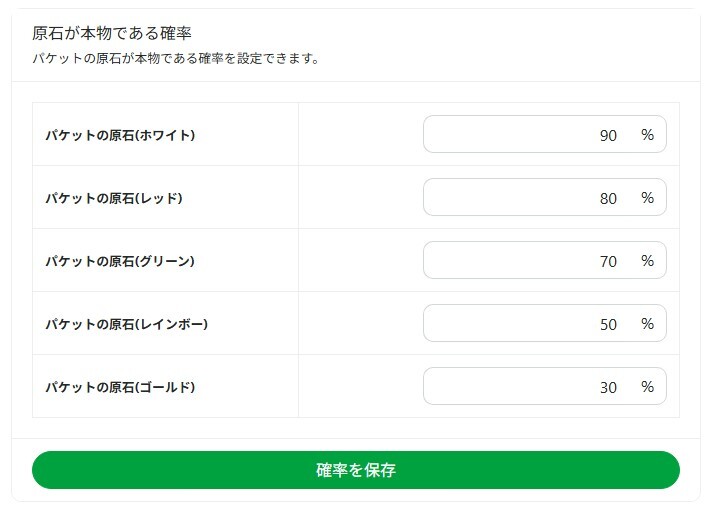Click the パケットの原石(ホワイト) row label
Viewport: 711px width, 510px height.
pos(120,135)
